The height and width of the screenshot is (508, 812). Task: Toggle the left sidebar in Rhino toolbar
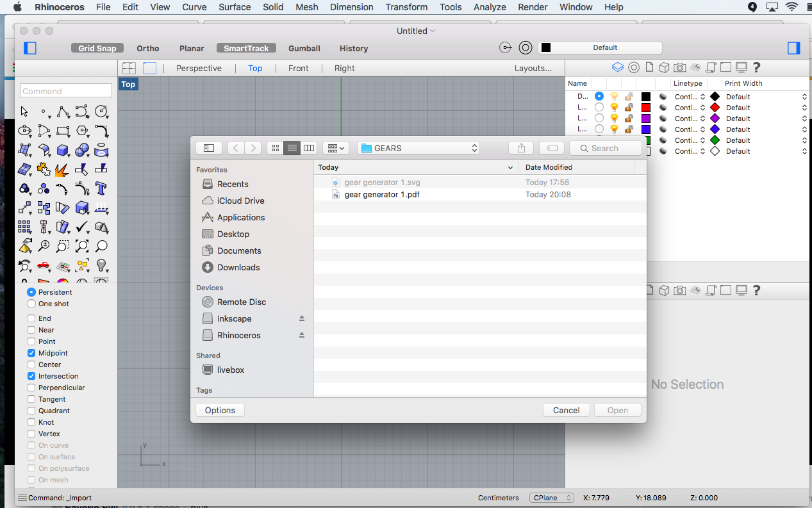(30, 48)
